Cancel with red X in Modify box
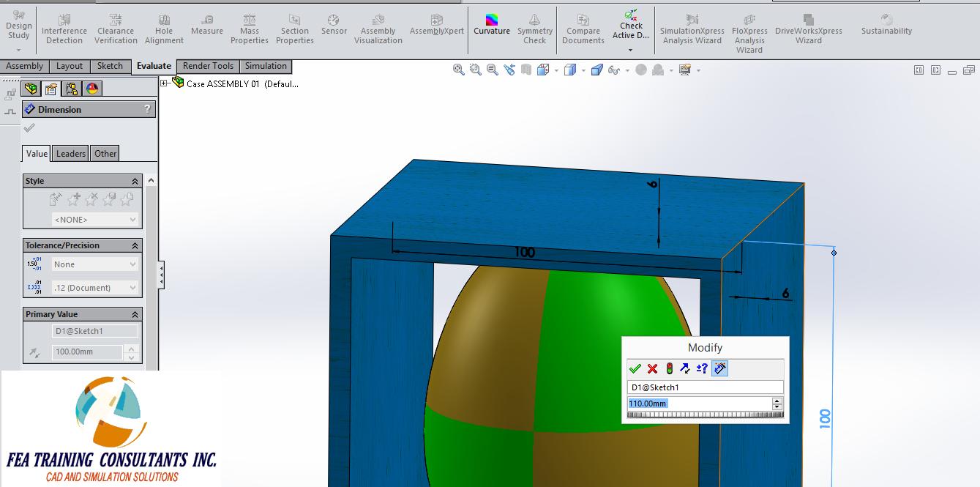This screenshot has height=487, width=980. [652, 368]
